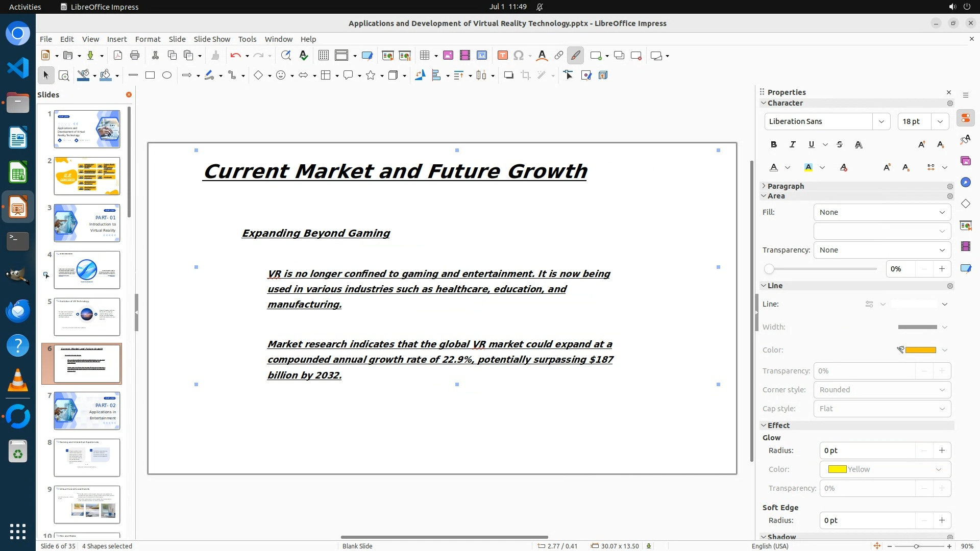
Task: Select the Ellipse drawing tool
Action: click(x=167, y=76)
